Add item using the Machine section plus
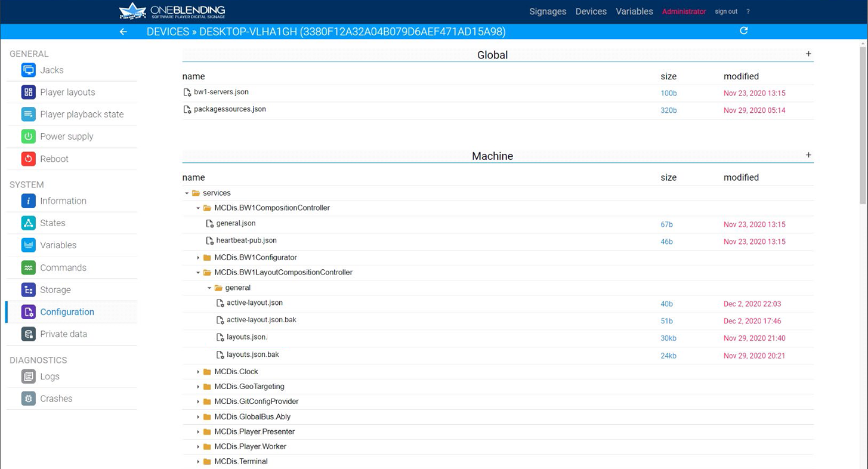The height and width of the screenshot is (469, 868). 808,155
